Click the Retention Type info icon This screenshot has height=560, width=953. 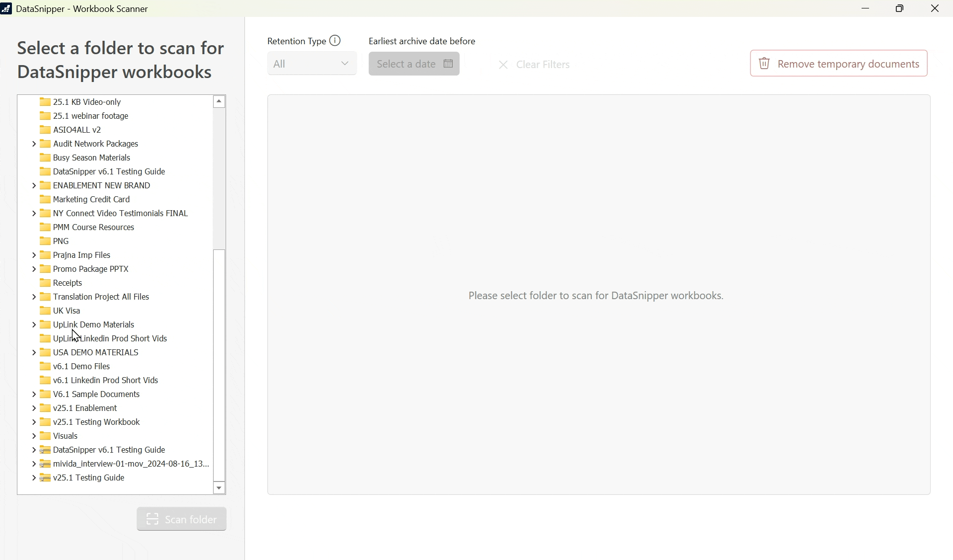click(x=335, y=41)
